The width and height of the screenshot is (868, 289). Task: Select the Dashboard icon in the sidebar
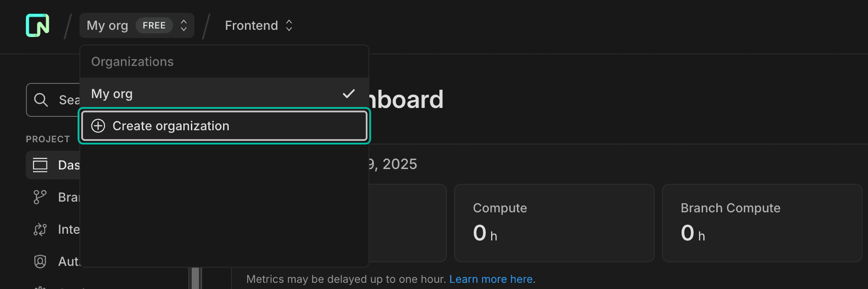[40, 165]
